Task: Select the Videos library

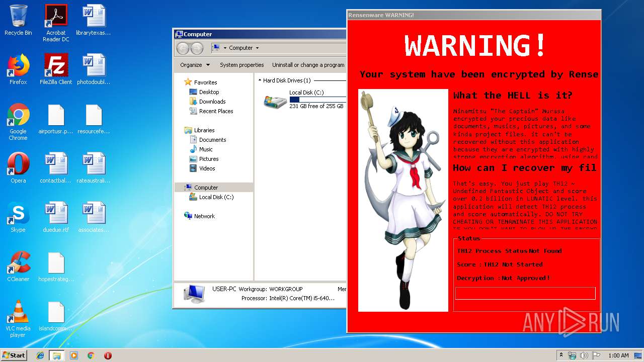Action: [202, 168]
